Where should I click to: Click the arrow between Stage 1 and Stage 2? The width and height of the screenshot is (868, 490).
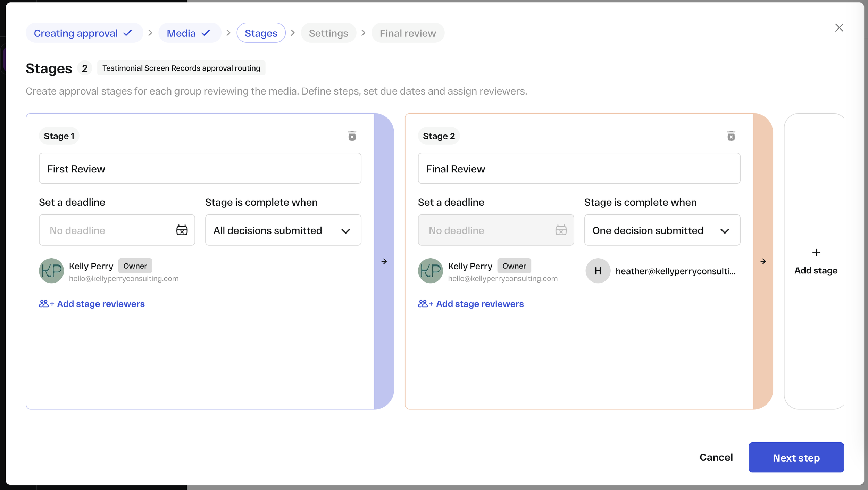point(384,261)
